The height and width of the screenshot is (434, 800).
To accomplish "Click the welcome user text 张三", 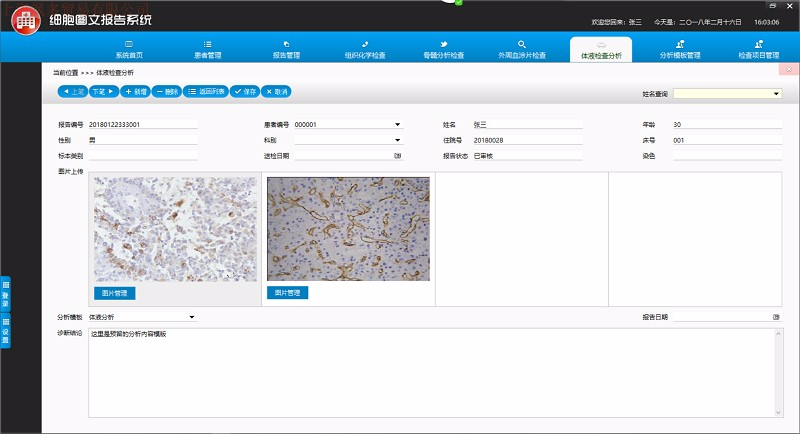I will tap(635, 22).
